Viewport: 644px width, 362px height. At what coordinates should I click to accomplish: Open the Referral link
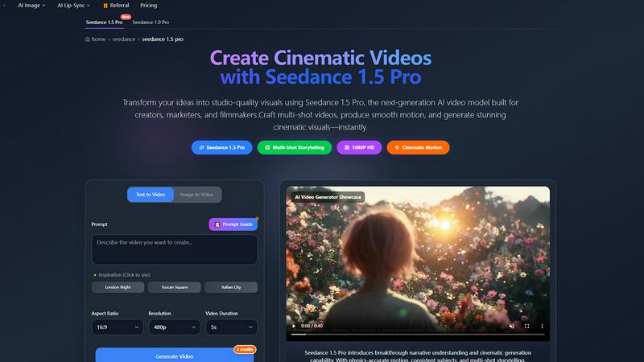pos(116,6)
